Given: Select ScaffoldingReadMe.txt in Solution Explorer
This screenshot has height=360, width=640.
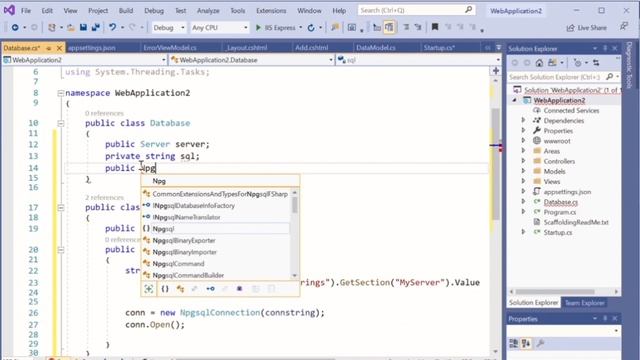Looking at the screenshot, I should [x=576, y=222].
